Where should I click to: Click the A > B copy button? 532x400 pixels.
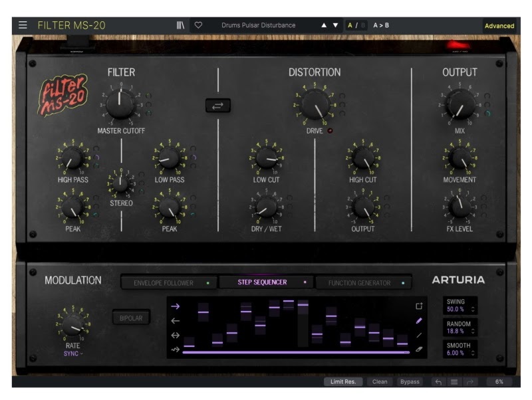pyautogui.click(x=381, y=25)
